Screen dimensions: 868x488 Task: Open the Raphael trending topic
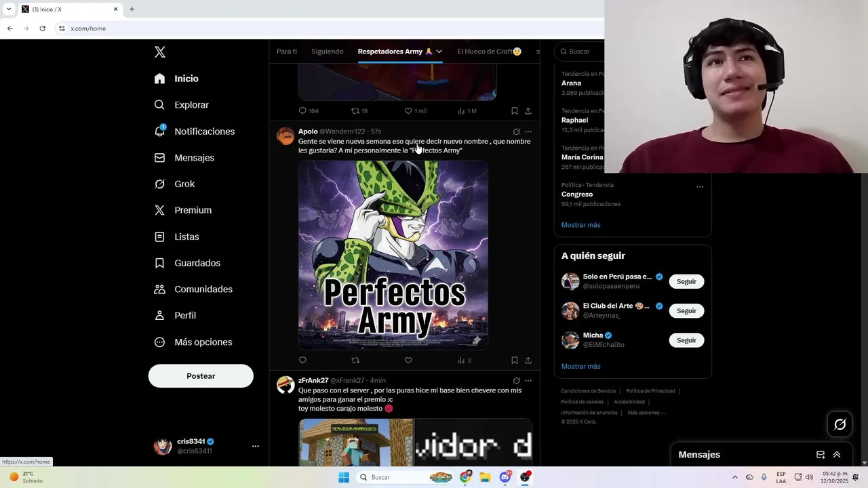pyautogui.click(x=575, y=120)
